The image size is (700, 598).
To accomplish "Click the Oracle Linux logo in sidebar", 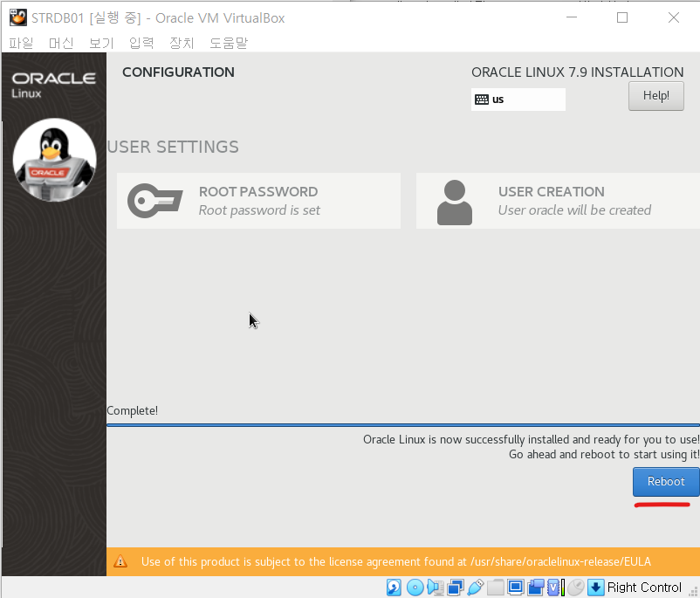I will tap(53, 85).
